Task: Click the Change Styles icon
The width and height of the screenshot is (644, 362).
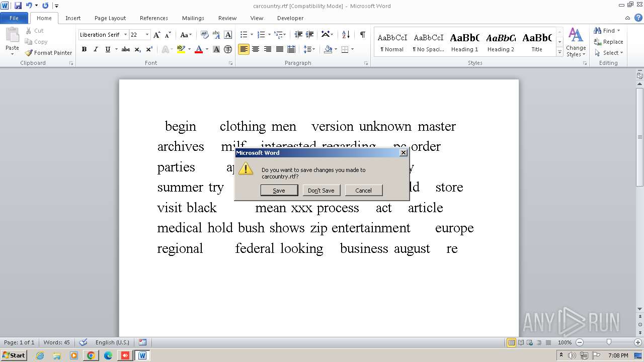Action: [x=576, y=43]
